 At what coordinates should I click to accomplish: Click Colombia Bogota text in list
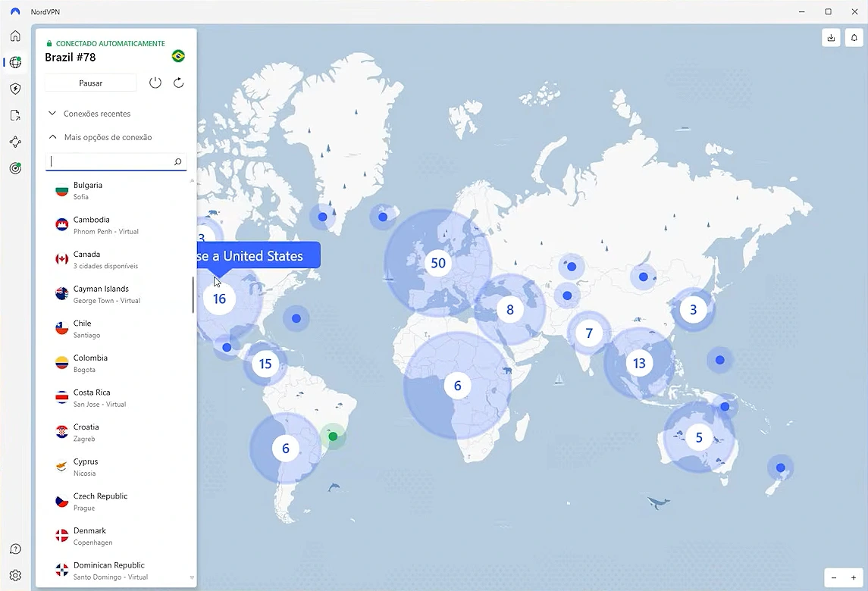coord(90,364)
